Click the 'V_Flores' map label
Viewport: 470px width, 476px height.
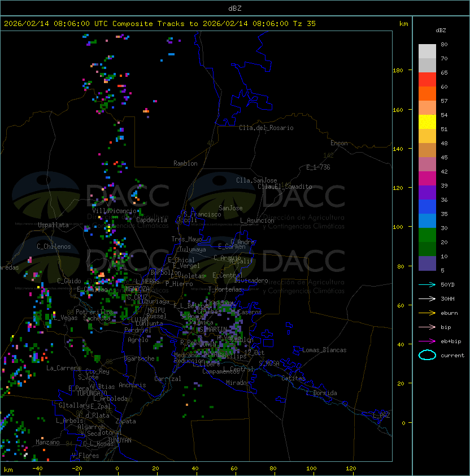point(85,456)
